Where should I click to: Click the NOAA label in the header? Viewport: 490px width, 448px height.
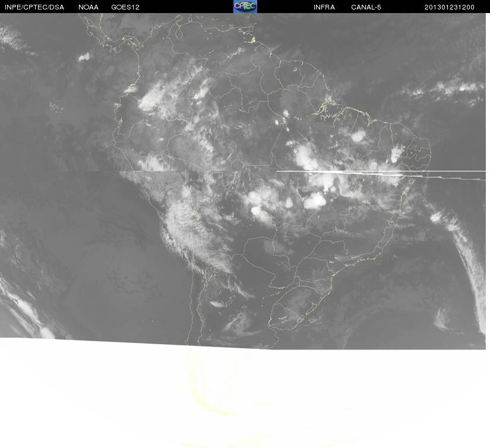pos(88,7)
